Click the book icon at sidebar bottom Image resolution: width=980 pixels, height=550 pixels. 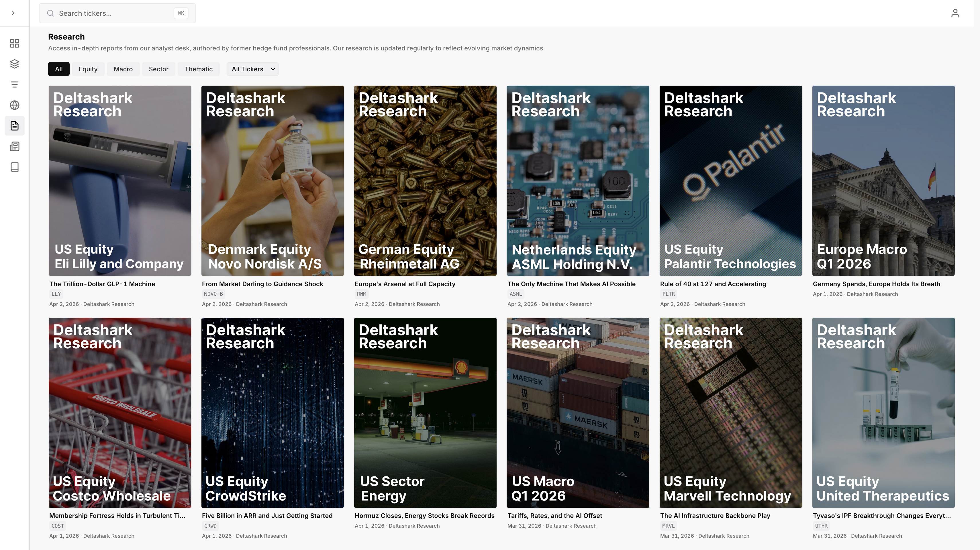(x=14, y=167)
